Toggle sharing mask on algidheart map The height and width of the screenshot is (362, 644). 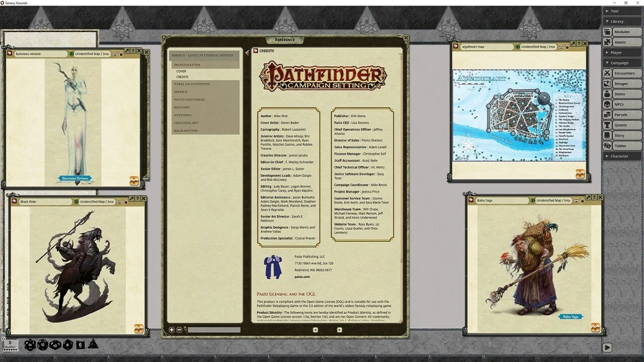pyautogui.click(x=561, y=47)
